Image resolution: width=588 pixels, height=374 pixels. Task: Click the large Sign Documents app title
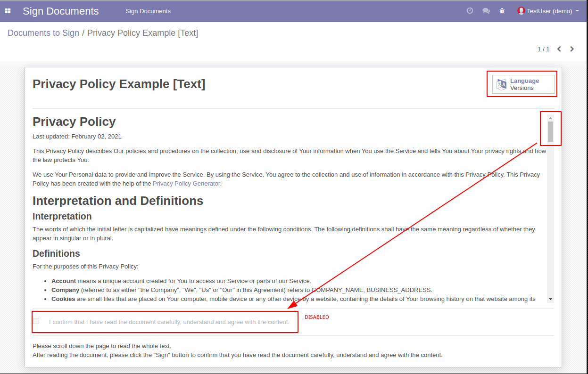pyautogui.click(x=61, y=11)
